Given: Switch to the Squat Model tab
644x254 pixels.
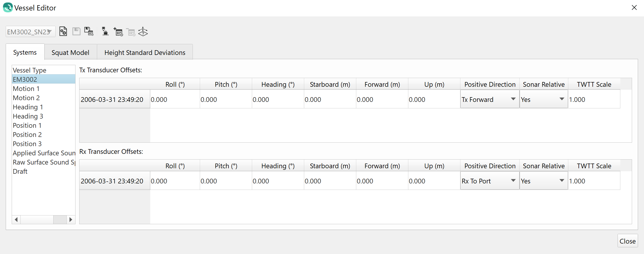Looking at the screenshot, I should point(70,53).
